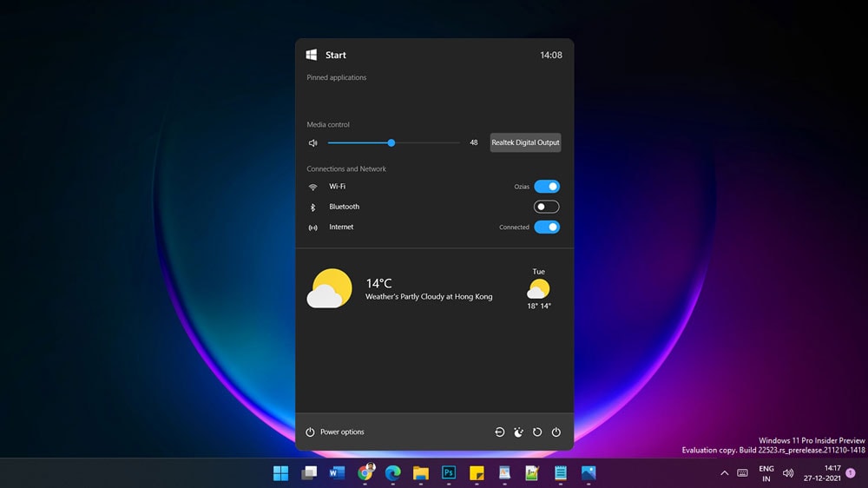The height and width of the screenshot is (488, 868).
Task: Open Task View on the taskbar
Action: pyautogui.click(x=309, y=473)
